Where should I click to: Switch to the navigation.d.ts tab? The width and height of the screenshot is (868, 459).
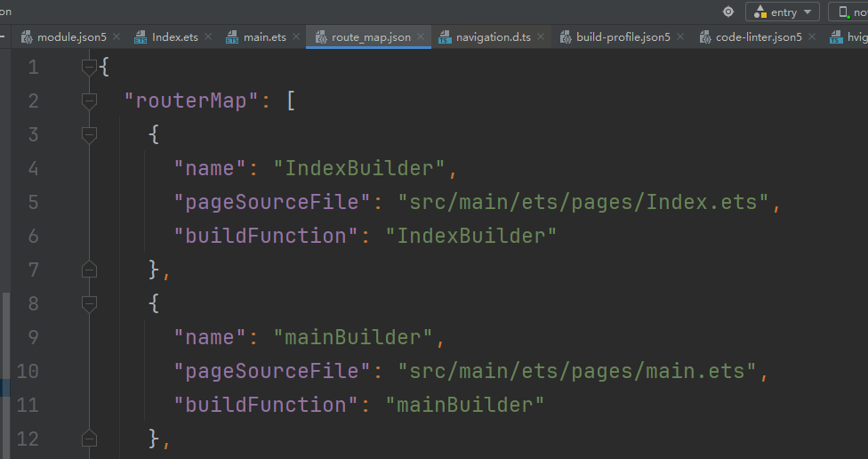tap(493, 37)
